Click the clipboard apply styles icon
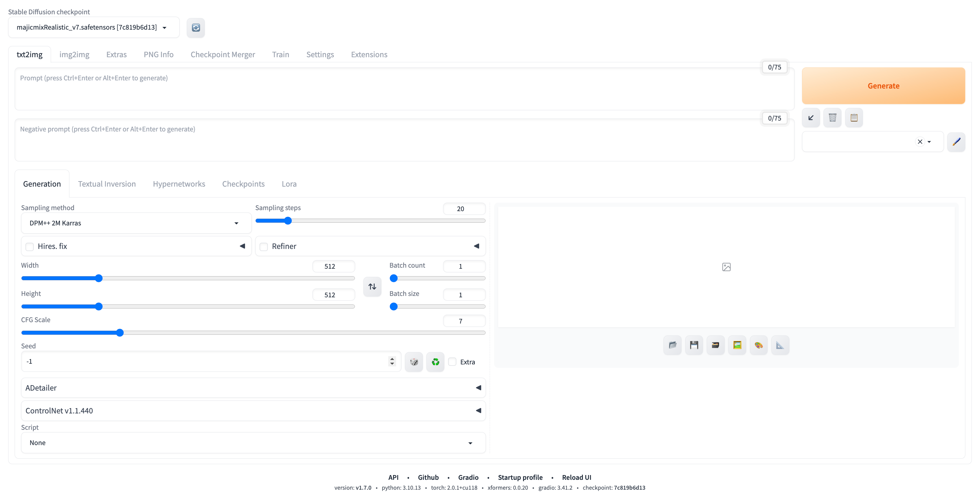 click(x=854, y=117)
